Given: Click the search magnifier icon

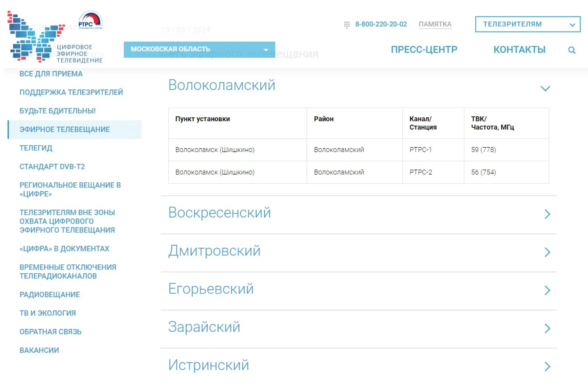Looking at the screenshot, I should (x=572, y=50).
